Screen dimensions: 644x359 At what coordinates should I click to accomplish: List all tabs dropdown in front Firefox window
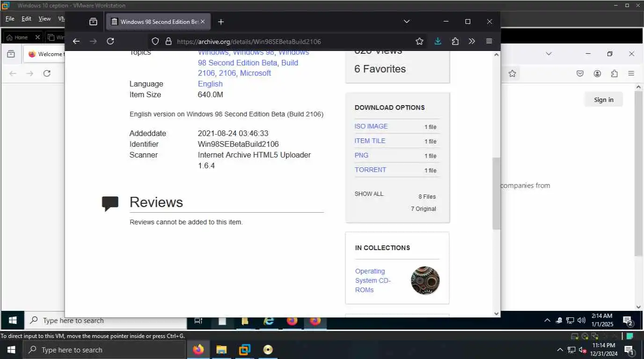[x=406, y=22]
